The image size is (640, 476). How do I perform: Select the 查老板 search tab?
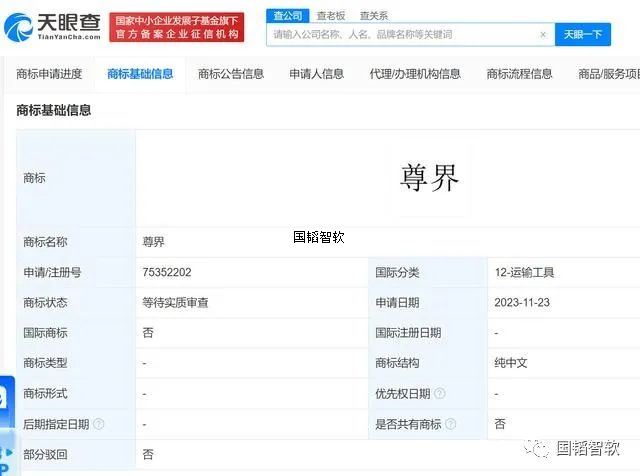point(331,16)
